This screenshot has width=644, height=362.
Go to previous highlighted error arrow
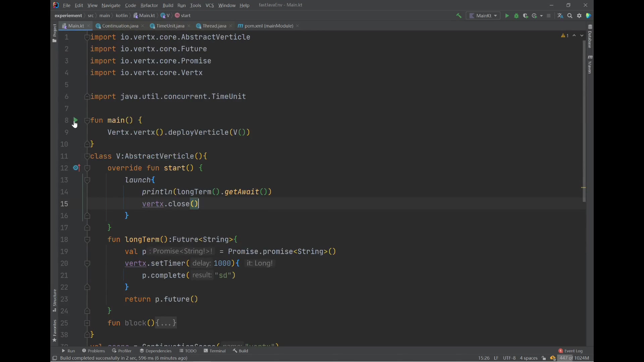coord(574,36)
